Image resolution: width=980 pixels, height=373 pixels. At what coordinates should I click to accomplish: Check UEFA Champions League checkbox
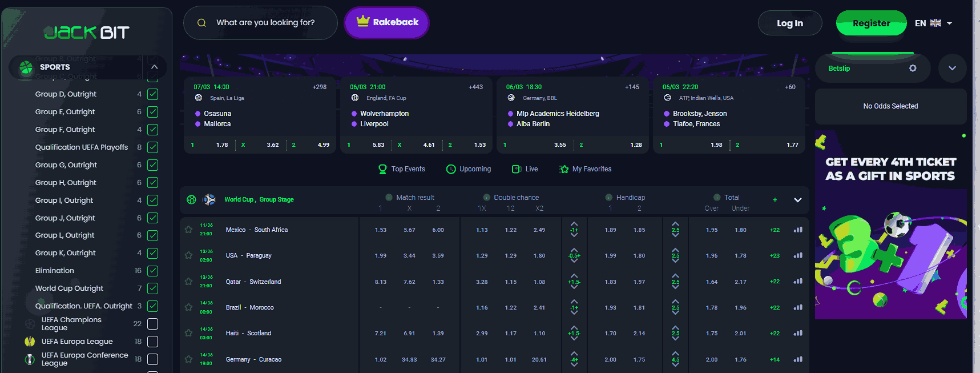point(153,324)
